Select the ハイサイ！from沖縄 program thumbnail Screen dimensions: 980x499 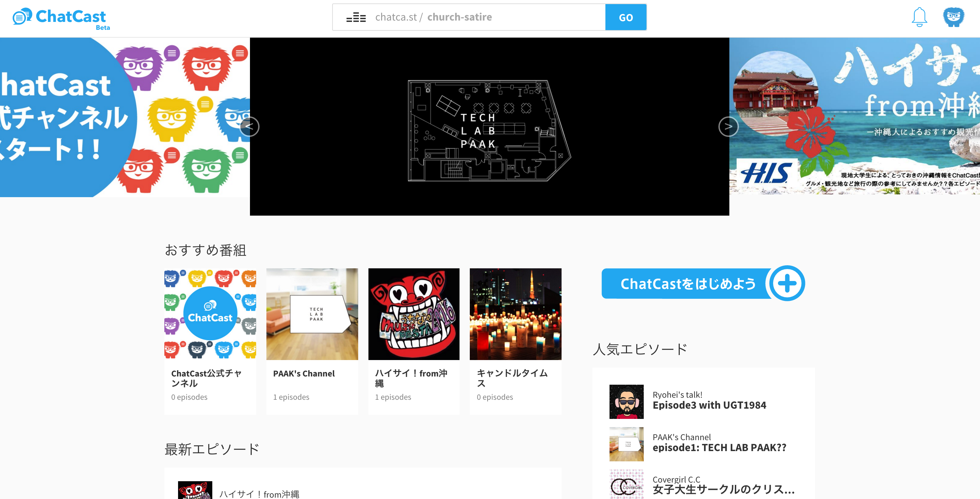414,314
